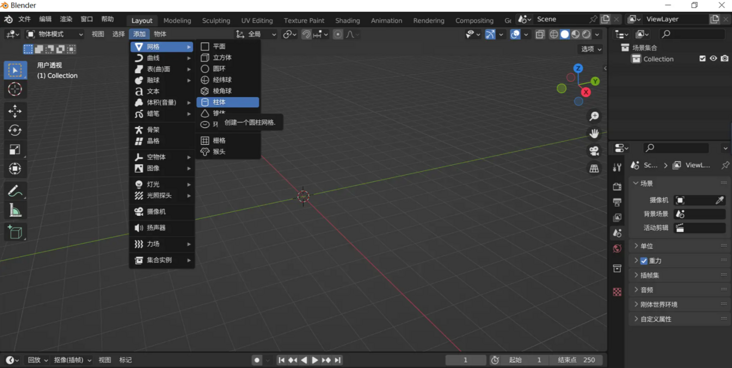This screenshot has height=368, width=732.
Task: Choose 立方体 cube in mesh submenu
Action: (x=228, y=57)
